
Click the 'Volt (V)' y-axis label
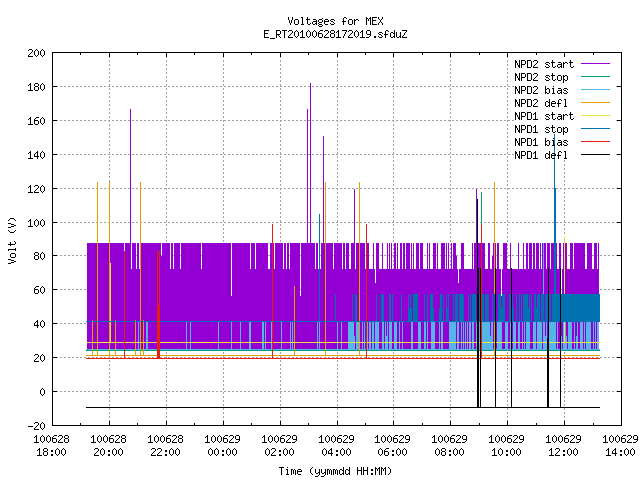12,240
